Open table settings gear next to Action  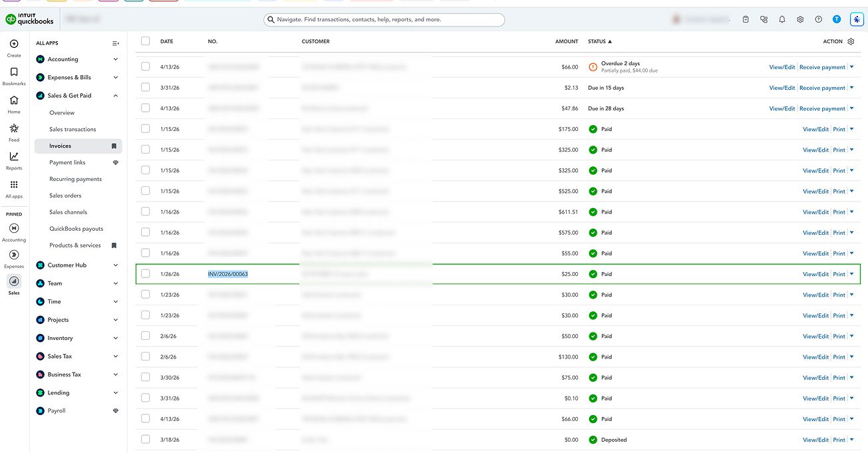(851, 41)
